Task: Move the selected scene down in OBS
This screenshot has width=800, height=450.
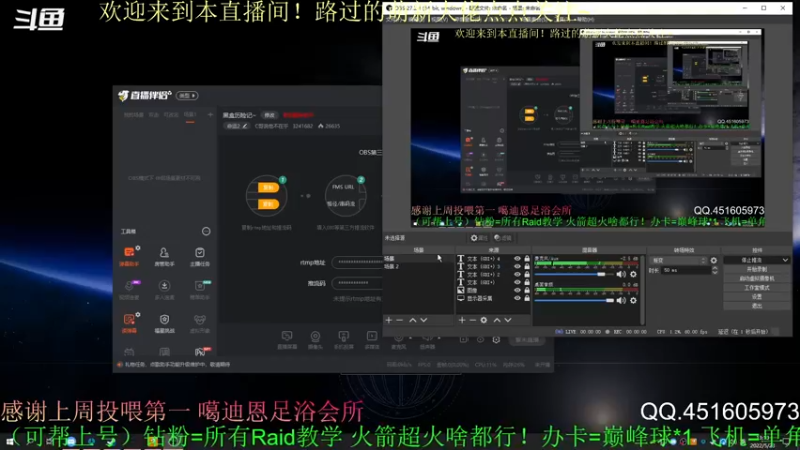Action: [423, 320]
